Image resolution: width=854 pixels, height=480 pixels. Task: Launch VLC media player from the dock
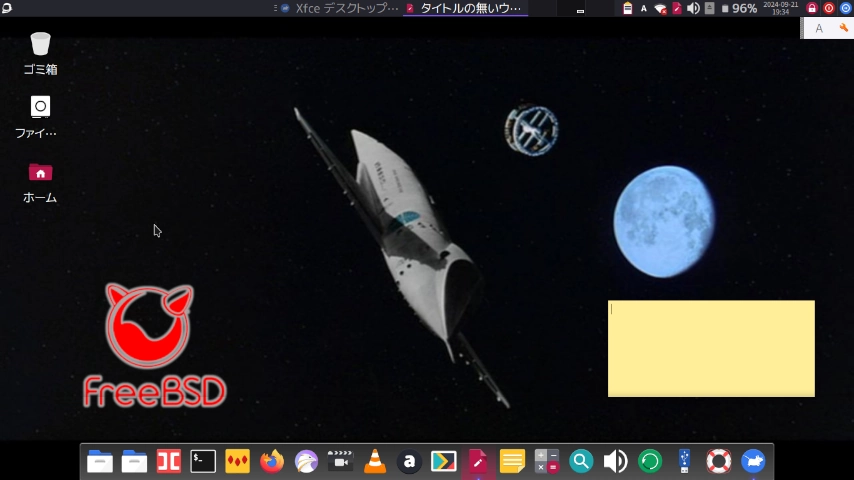click(375, 461)
